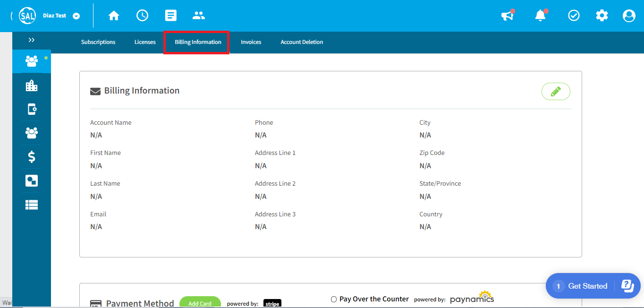Click the Zip Code label
Viewport: 644px width, 308px height.
[432, 153]
